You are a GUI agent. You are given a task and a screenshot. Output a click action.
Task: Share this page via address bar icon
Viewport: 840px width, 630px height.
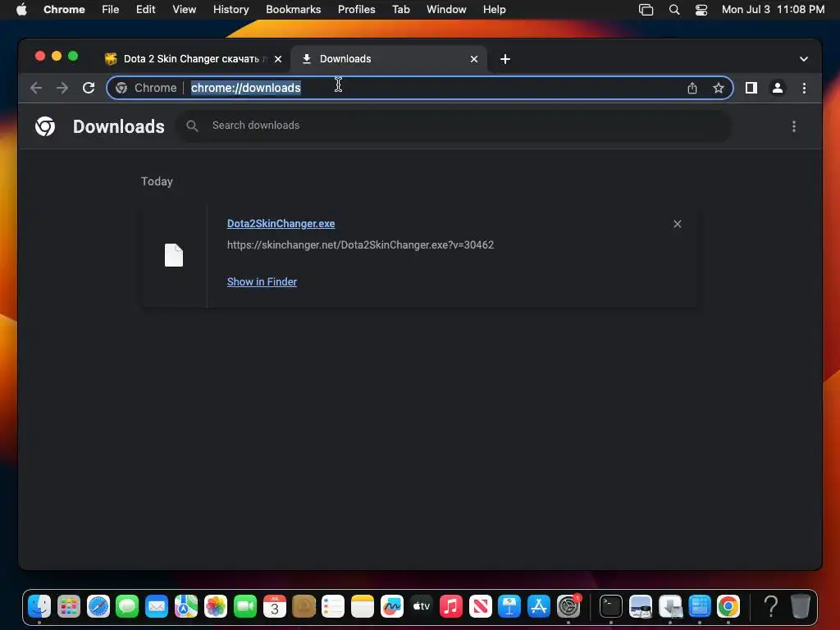[x=692, y=88]
